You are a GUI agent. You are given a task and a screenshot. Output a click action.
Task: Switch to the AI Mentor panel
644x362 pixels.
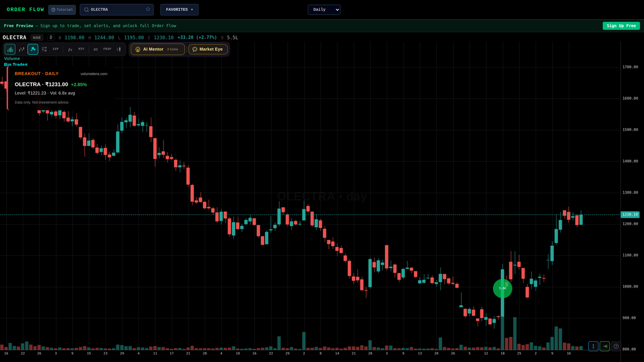(157, 49)
